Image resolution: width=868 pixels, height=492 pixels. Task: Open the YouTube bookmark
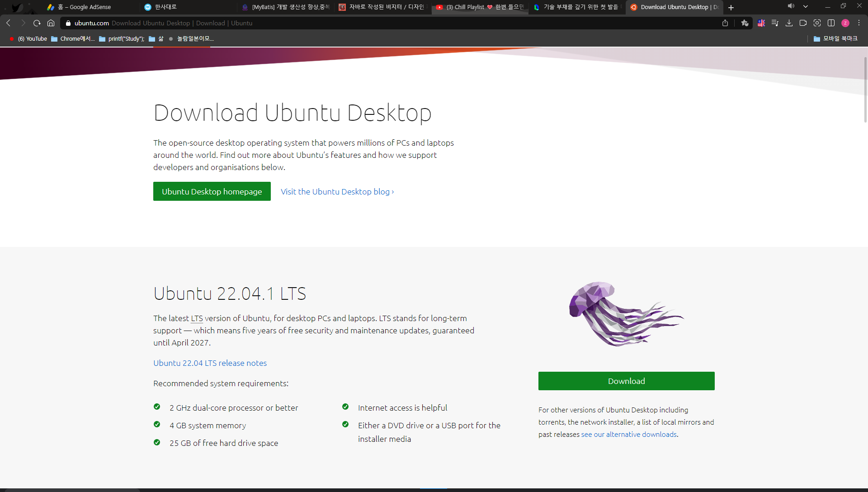(28, 39)
